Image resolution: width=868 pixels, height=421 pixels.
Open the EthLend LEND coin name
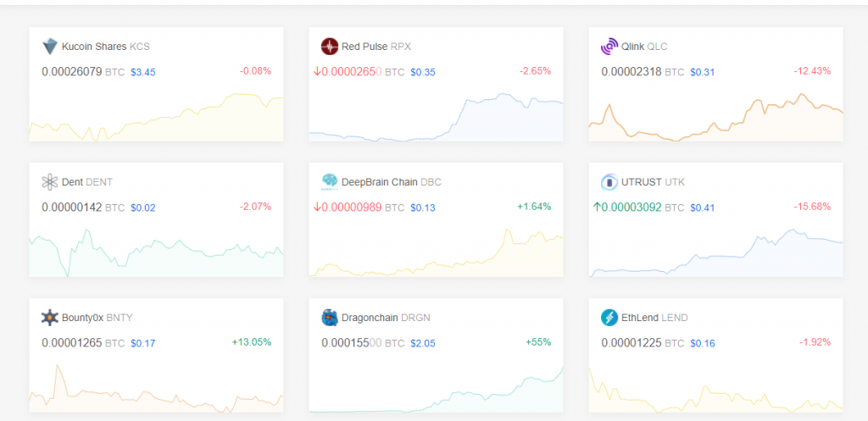655,318
